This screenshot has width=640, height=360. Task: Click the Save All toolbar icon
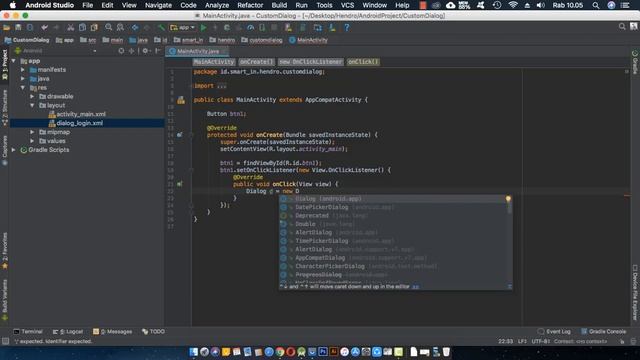click(18, 27)
